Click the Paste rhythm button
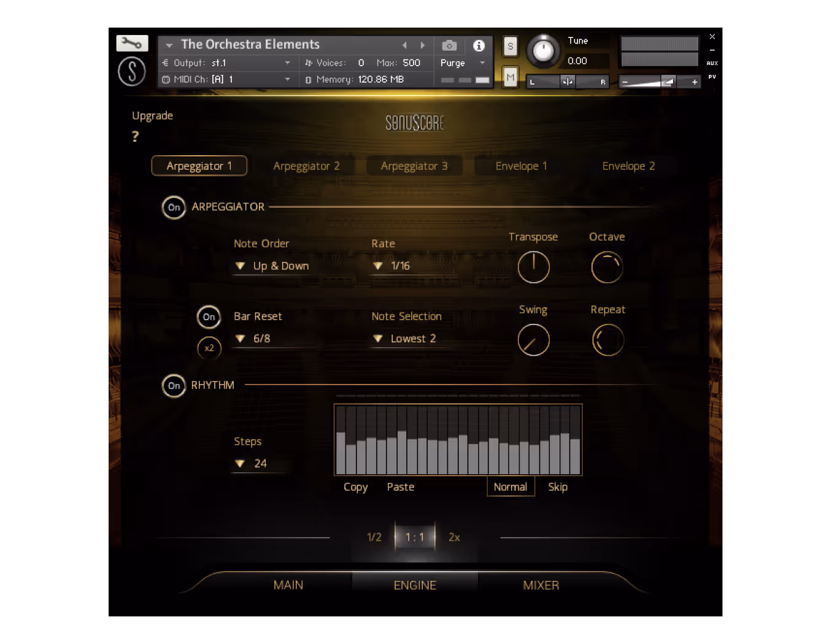 pos(401,487)
